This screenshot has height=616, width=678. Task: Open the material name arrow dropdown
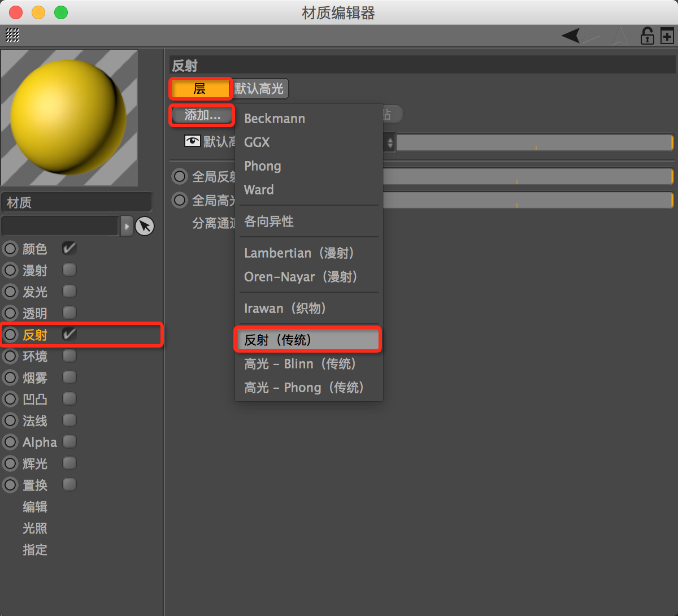point(127,226)
